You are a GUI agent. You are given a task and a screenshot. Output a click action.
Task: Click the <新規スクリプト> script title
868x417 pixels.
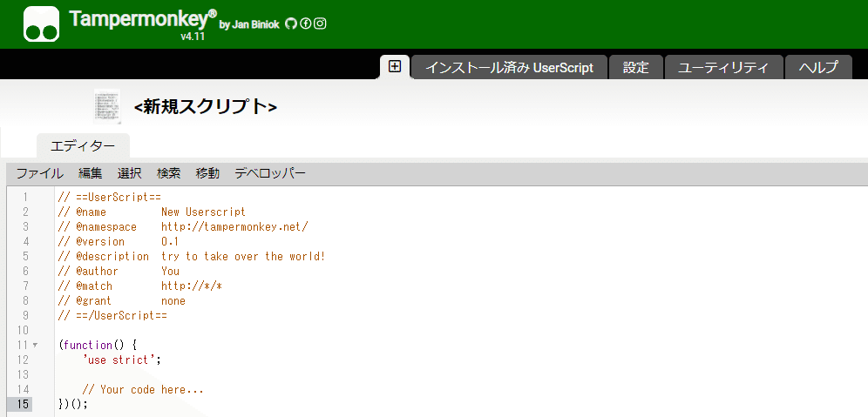206,107
